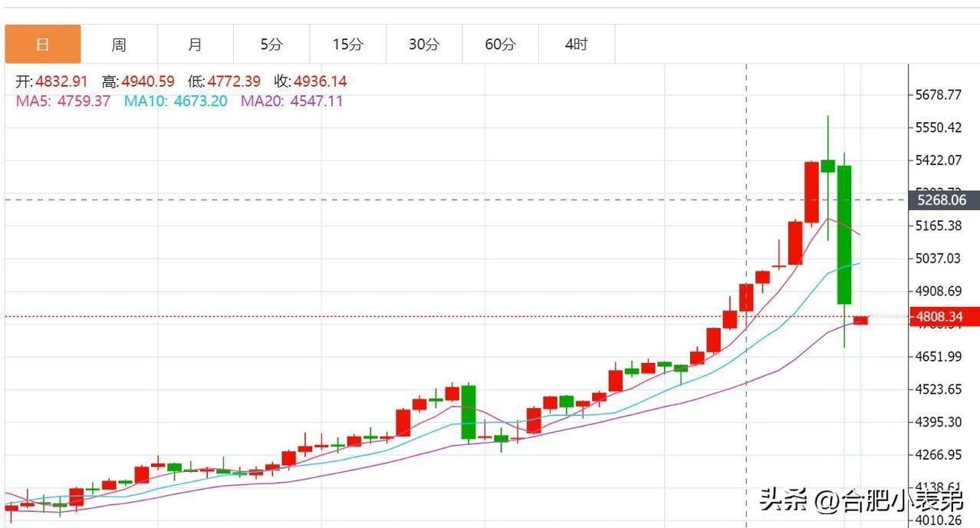The image size is (980, 528).
Task: Click the 4266.95 price axis label
Action: pyautogui.click(x=939, y=455)
